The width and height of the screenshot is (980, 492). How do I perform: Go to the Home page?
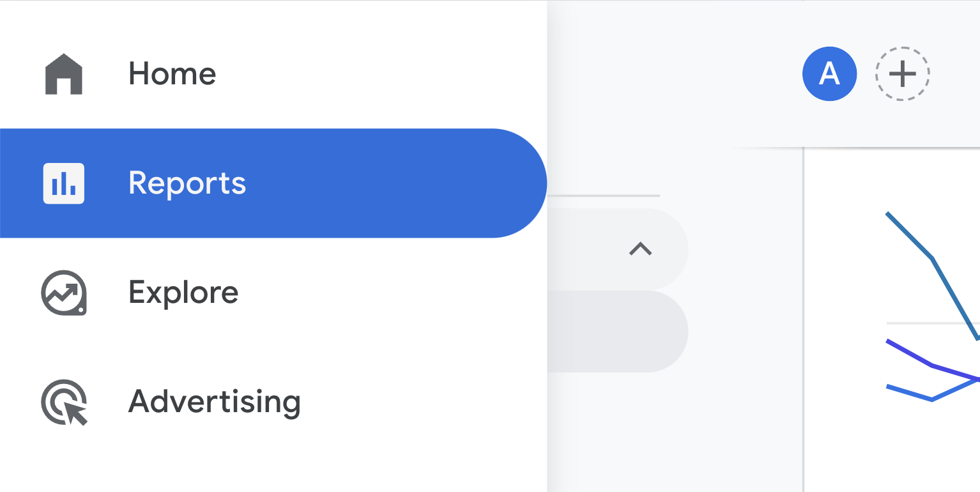pyautogui.click(x=172, y=73)
